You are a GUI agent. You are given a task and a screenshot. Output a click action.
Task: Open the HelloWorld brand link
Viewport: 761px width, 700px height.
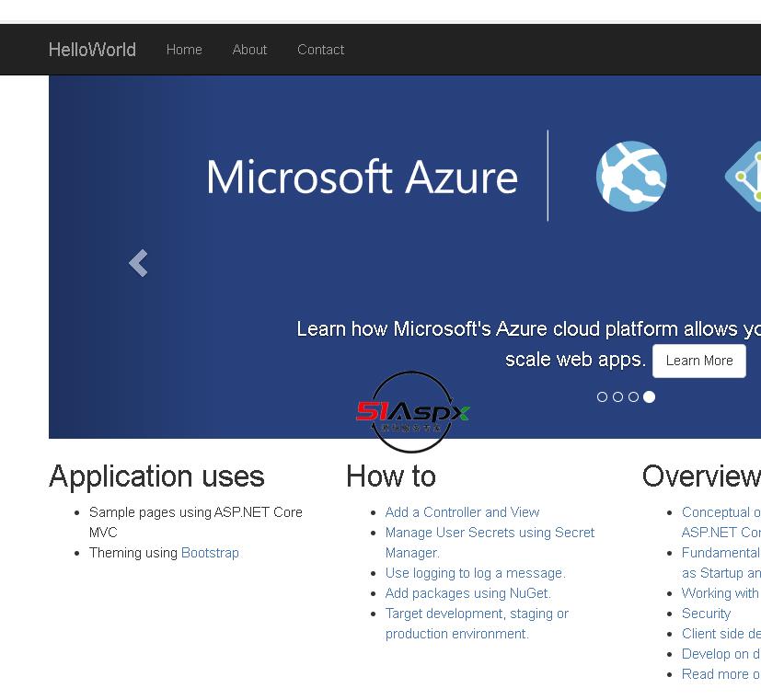point(92,50)
